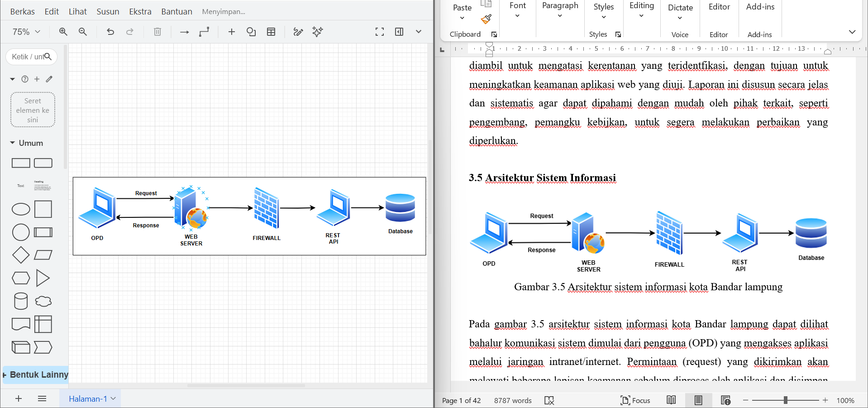The image size is (868, 408).
Task: Toggle the format side panel
Action: coord(399,32)
